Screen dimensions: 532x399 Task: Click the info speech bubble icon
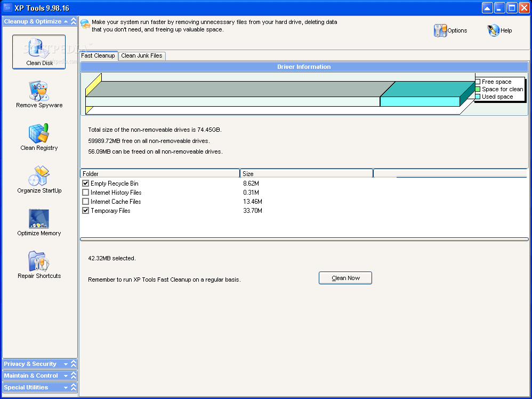tap(85, 24)
